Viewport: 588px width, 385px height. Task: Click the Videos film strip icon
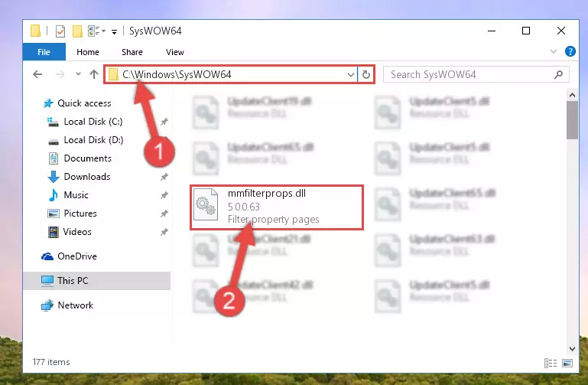[x=54, y=232]
